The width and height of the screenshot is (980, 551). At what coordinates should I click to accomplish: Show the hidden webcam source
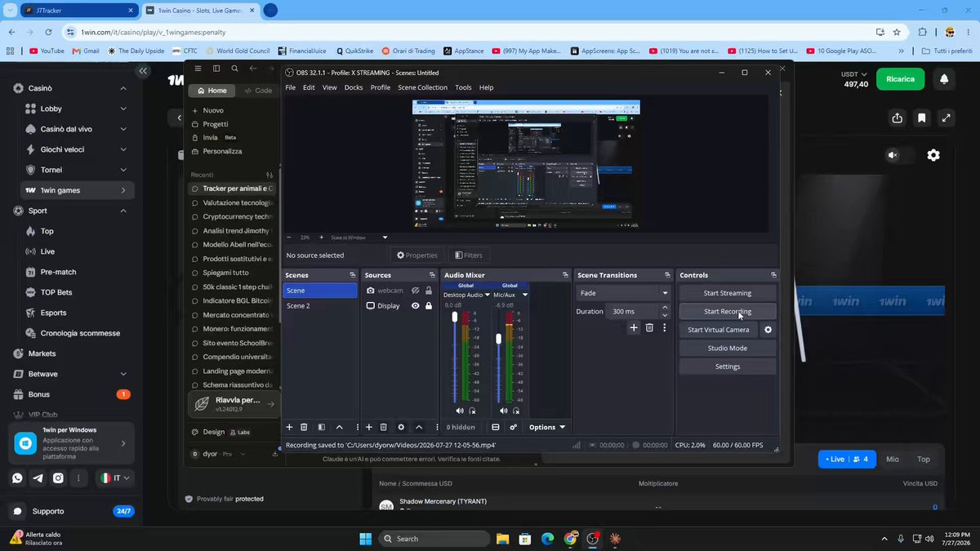[x=416, y=291]
